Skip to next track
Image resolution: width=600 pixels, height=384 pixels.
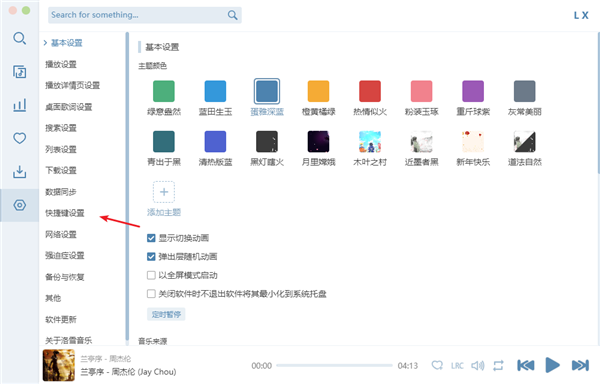(580, 365)
